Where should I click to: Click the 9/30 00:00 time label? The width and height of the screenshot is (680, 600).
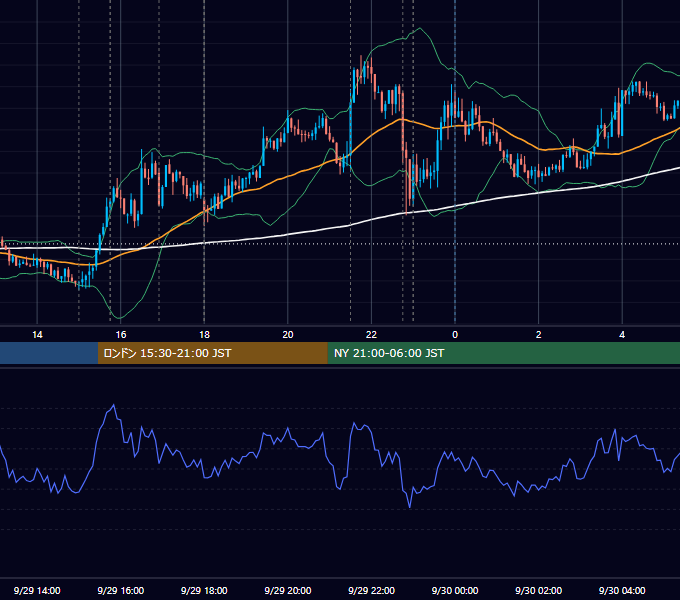pyautogui.click(x=455, y=590)
